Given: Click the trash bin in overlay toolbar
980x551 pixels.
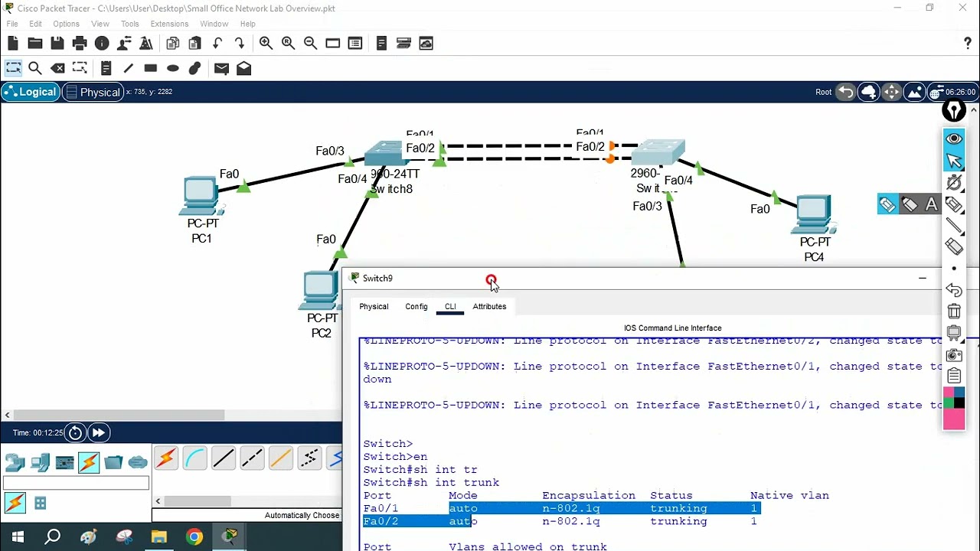Looking at the screenshot, I should [x=954, y=311].
